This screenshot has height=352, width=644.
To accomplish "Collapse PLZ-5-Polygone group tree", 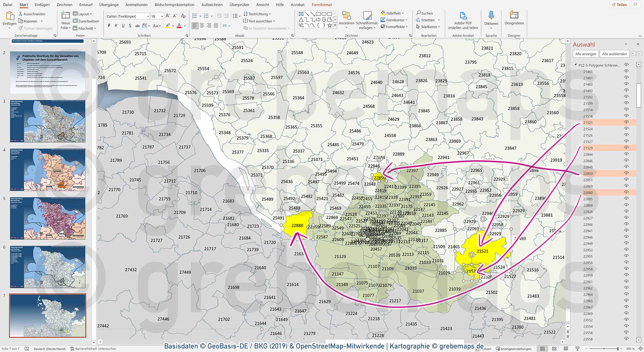I will click(x=575, y=65).
